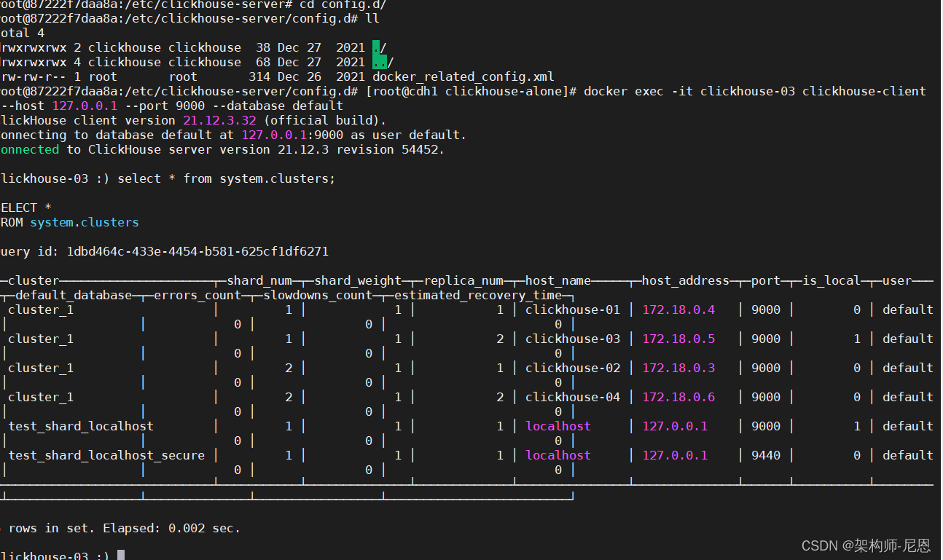The height and width of the screenshot is (560, 943).
Task: Click host name clickhouse-01
Action: pyautogui.click(x=573, y=309)
